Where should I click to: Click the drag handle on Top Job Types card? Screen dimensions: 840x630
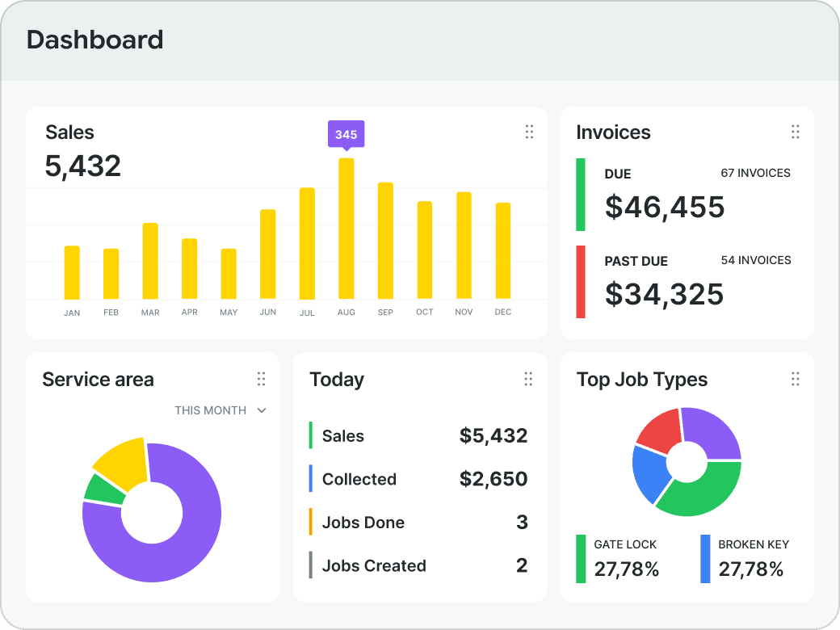pyautogui.click(x=796, y=380)
